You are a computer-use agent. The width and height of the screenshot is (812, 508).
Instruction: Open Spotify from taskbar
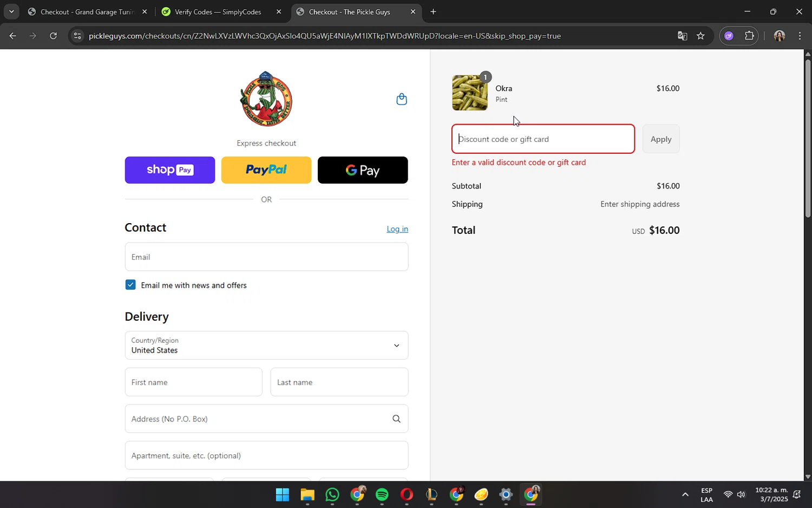[382, 494]
